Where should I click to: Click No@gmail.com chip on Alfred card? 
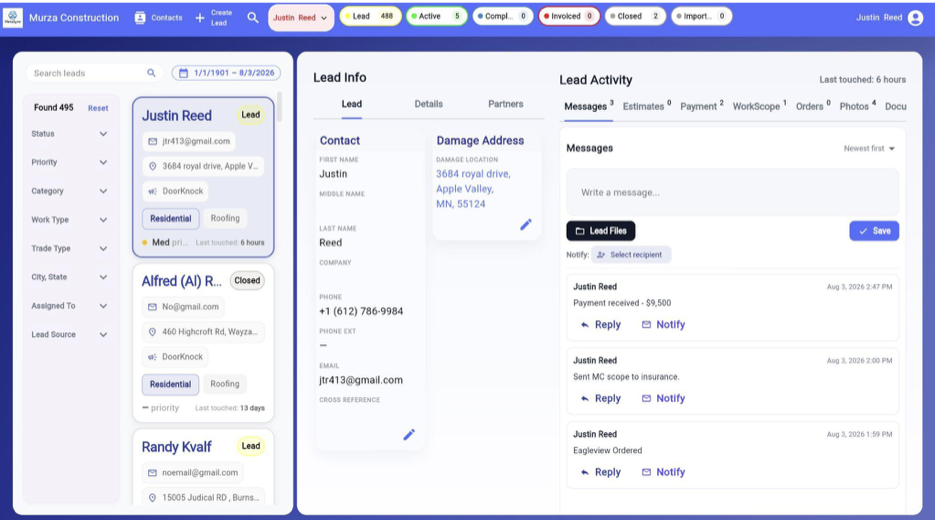click(183, 307)
